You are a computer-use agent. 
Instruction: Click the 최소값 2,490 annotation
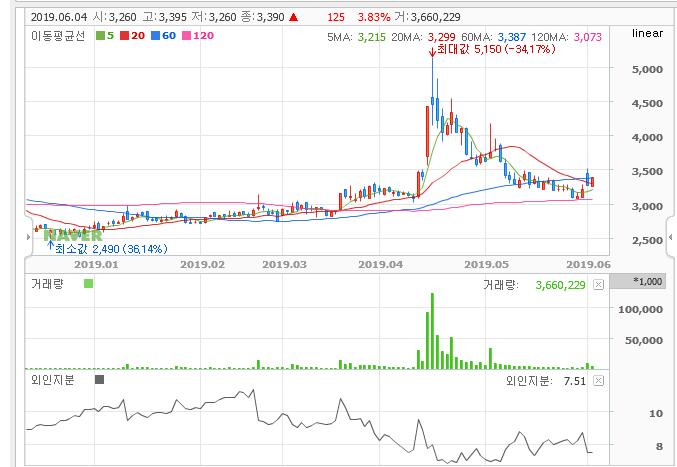click(x=111, y=249)
